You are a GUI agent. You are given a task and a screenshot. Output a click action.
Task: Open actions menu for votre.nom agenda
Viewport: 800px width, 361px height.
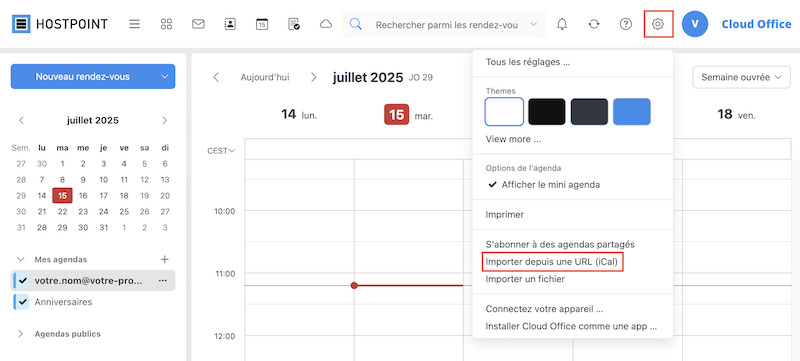(163, 280)
